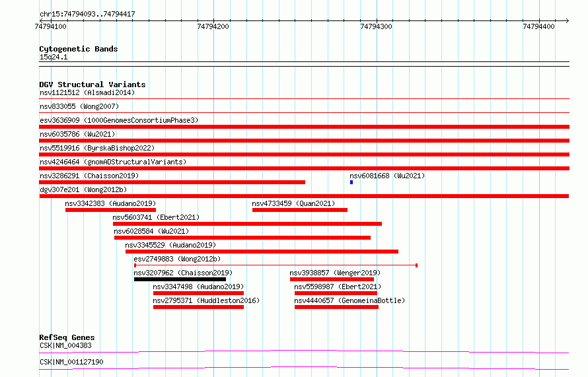Select the nsv5598987 (Ebert2021) variant bar
588x377 pixels.
coord(336,293)
